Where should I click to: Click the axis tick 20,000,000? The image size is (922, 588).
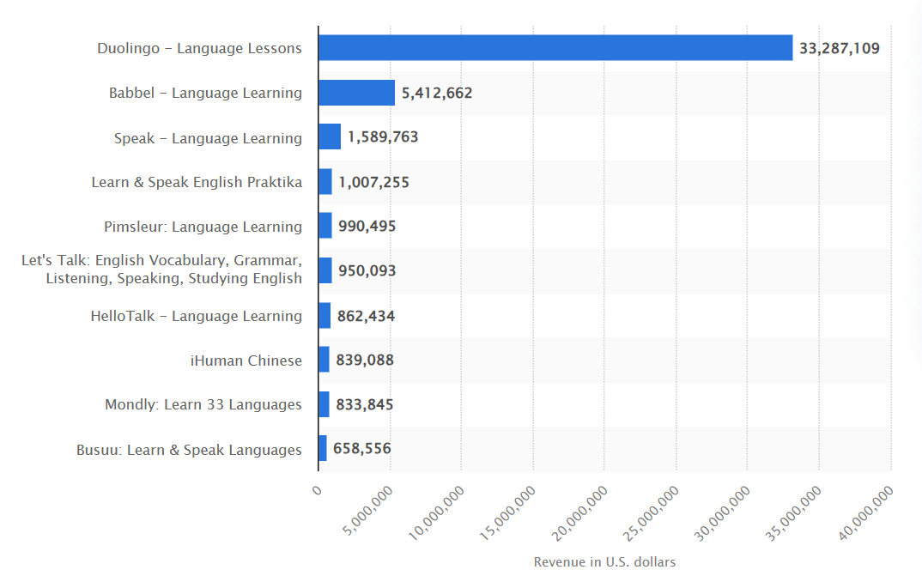[579, 513]
